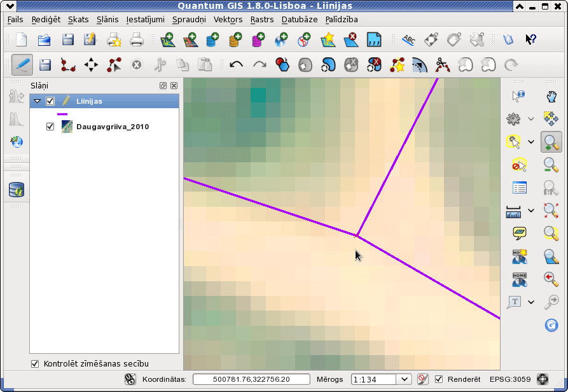Toggle Daugavgriiva_2010 layer visibility checkbox
Image resolution: width=568 pixels, height=392 pixels.
pos(50,127)
